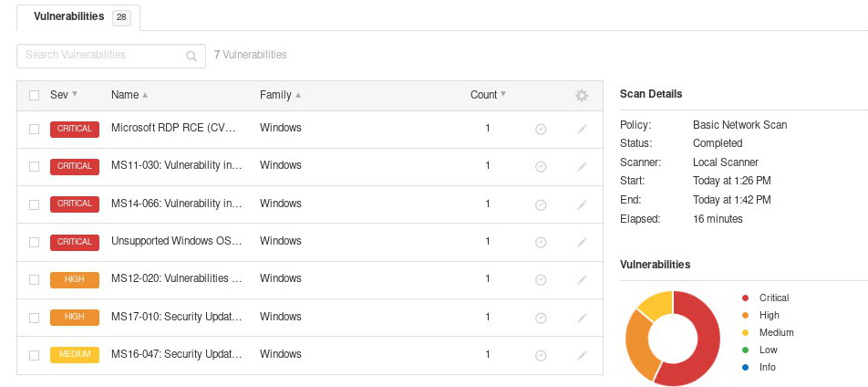Select the MS17-010 row checkbox
This screenshot has height=387, width=868.
point(34,318)
